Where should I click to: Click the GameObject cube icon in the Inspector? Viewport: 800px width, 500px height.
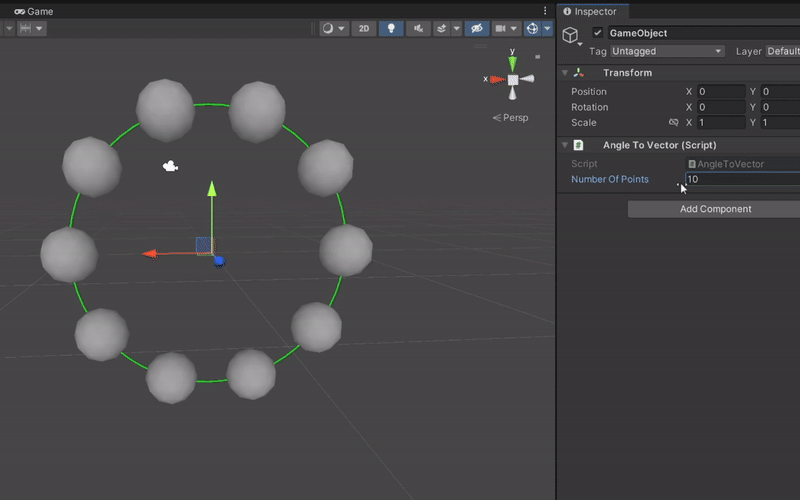[570, 37]
